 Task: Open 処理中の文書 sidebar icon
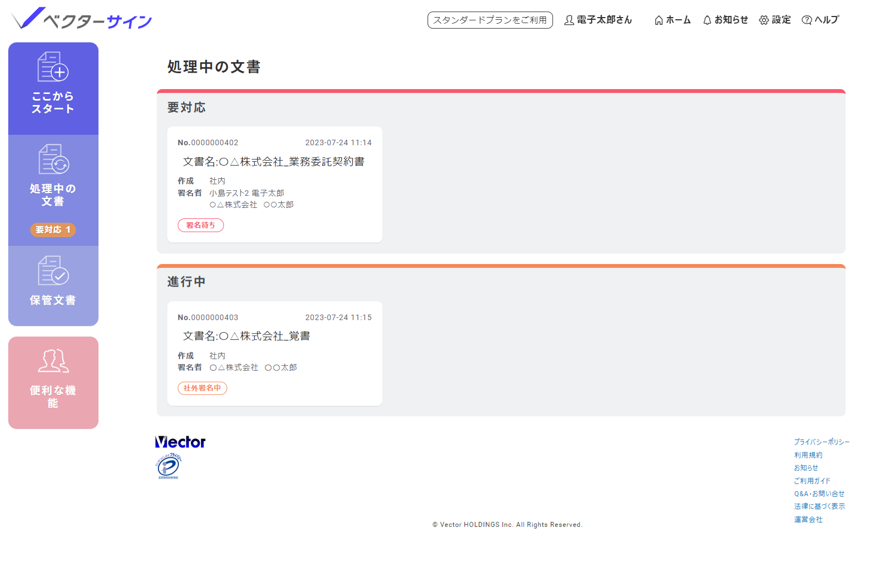(53, 159)
